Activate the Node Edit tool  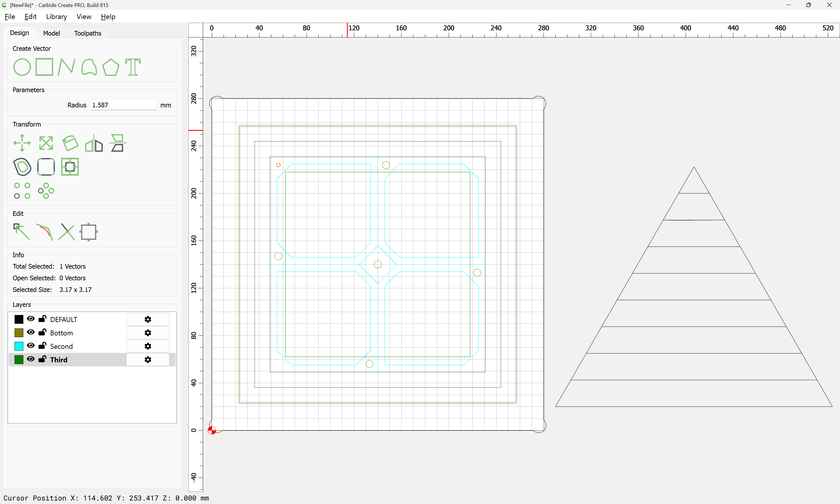tap(21, 232)
